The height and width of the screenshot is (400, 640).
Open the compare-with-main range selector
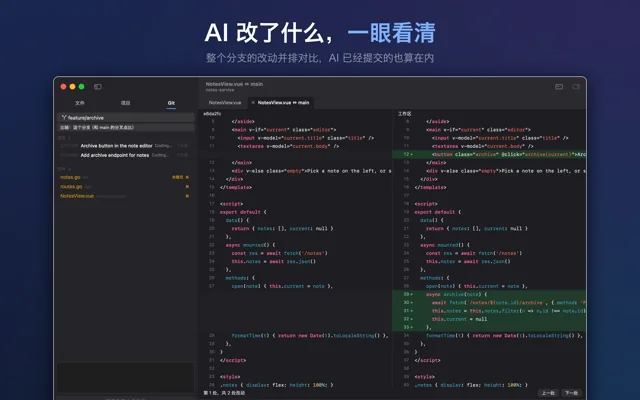(126, 127)
